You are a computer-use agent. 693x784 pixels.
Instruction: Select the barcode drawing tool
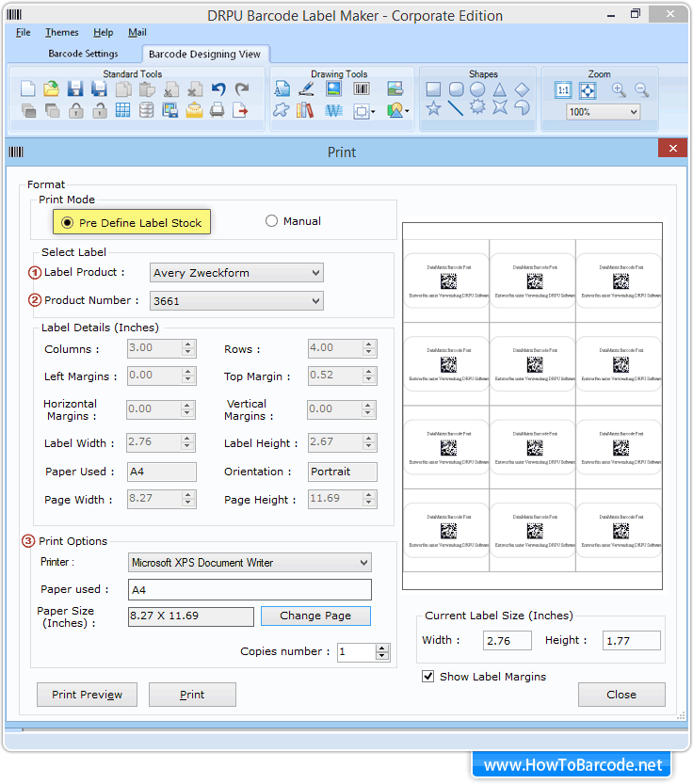tap(362, 89)
